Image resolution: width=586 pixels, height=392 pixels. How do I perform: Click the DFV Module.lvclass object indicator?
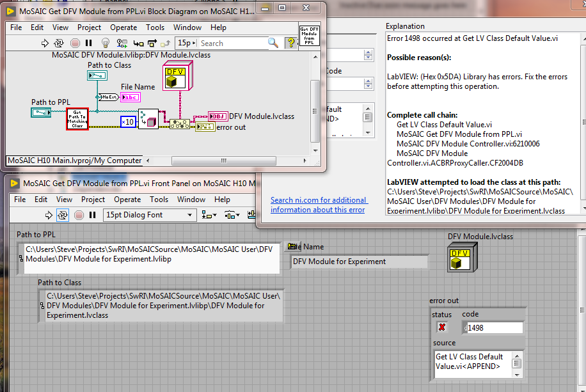click(x=463, y=257)
